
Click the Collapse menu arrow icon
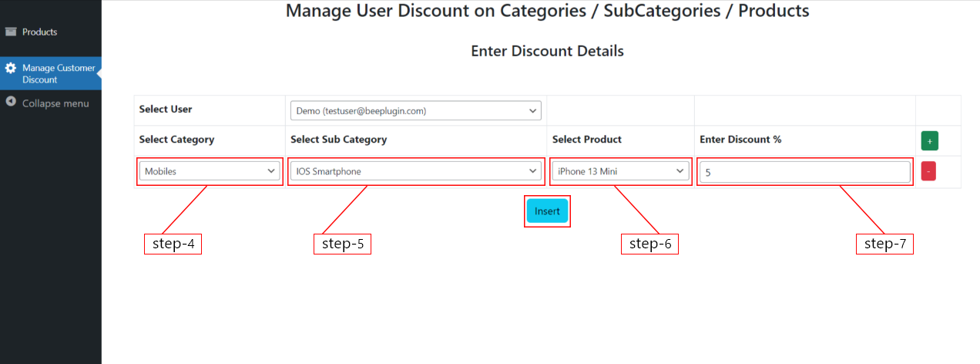pyautogui.click(x=11, y=102)
